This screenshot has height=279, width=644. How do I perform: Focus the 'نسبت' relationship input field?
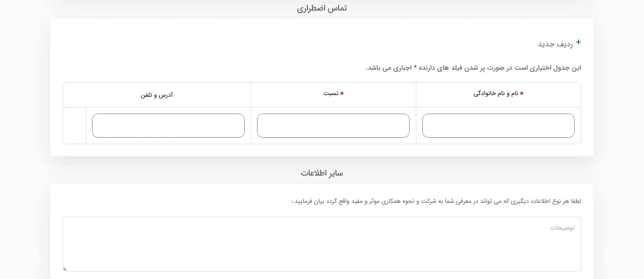point(333,125)
